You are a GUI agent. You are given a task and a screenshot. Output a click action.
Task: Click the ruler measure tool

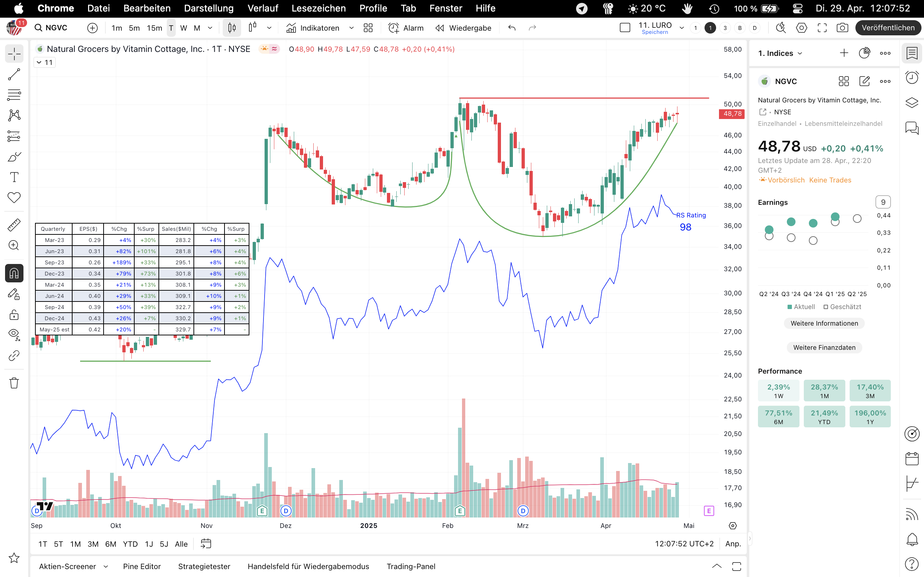pyautogui.click(x=14, y=225)
